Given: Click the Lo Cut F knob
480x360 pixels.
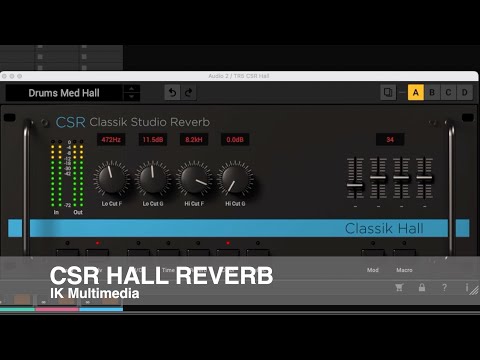Looking at the screenshot, I should (111, 179).
